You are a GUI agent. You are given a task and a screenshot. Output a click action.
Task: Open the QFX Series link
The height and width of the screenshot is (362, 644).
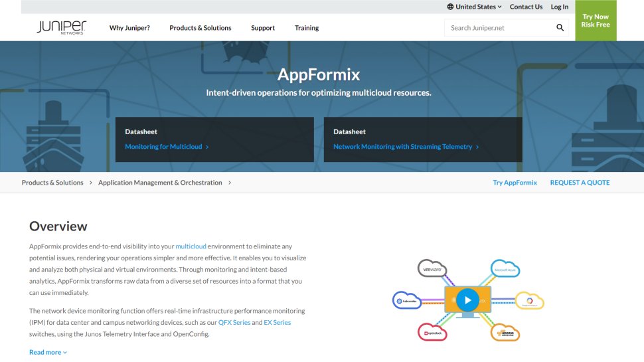click(x=234, y=323)
